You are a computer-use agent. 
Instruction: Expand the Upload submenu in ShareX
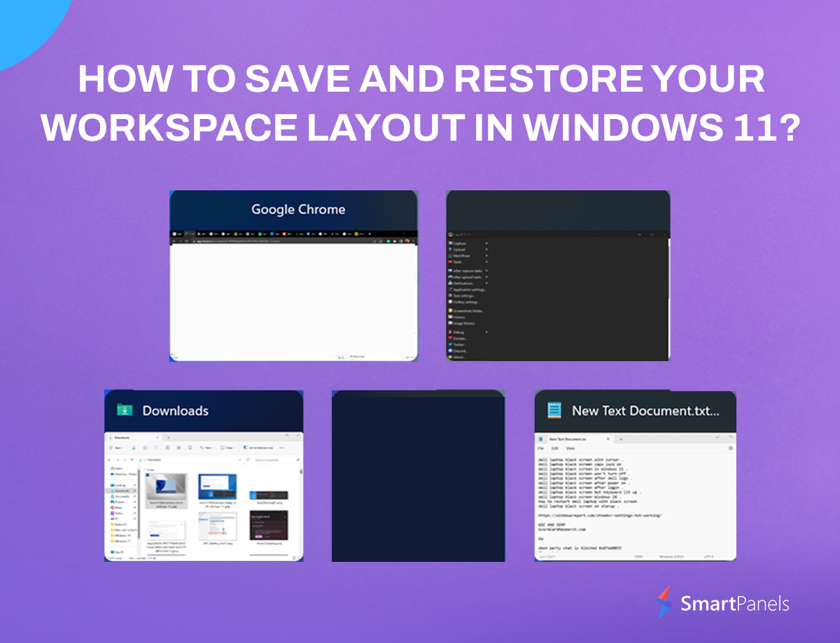pos(486,249)
